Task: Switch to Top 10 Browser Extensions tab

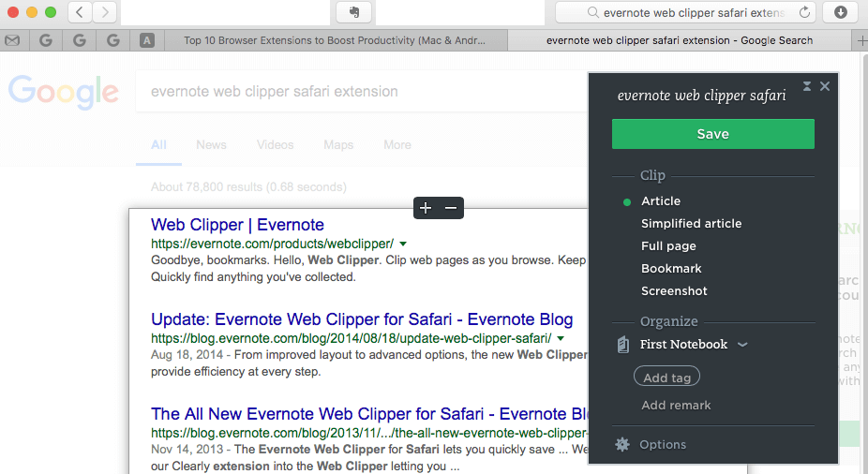Action: tap(337, 40)
